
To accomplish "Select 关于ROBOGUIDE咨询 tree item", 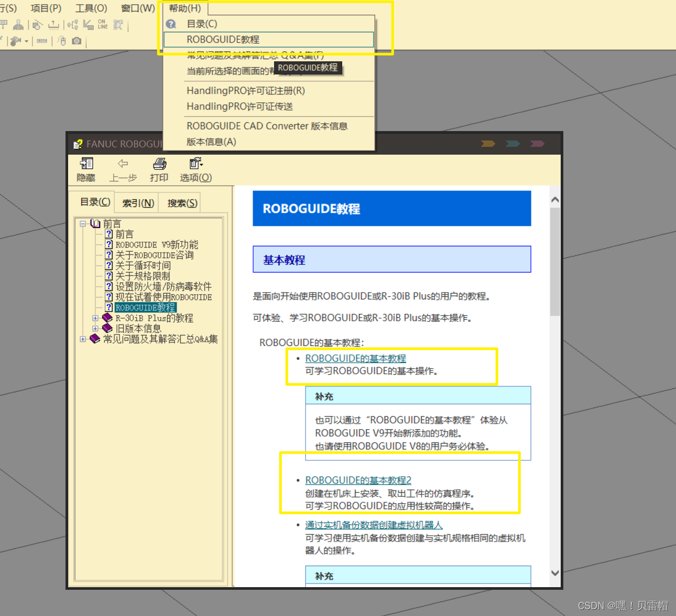I will pyautogui.click(x=155, y=255).
